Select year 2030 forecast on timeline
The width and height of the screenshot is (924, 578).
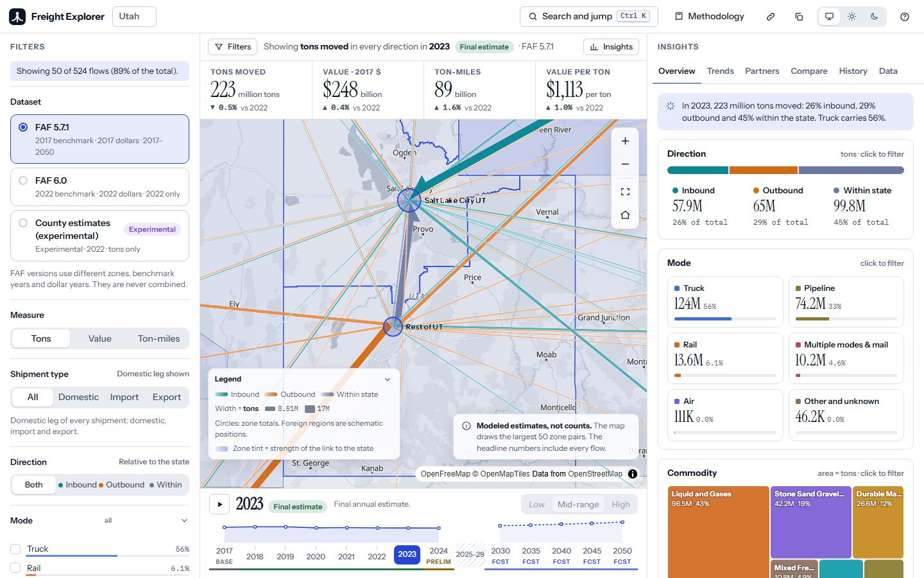tap(501, 556)
